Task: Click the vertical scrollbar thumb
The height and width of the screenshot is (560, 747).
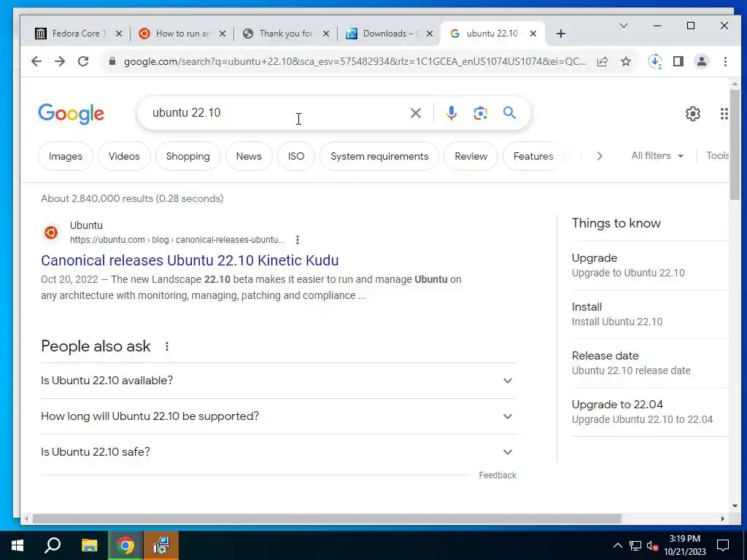Action: coord(735,144)
